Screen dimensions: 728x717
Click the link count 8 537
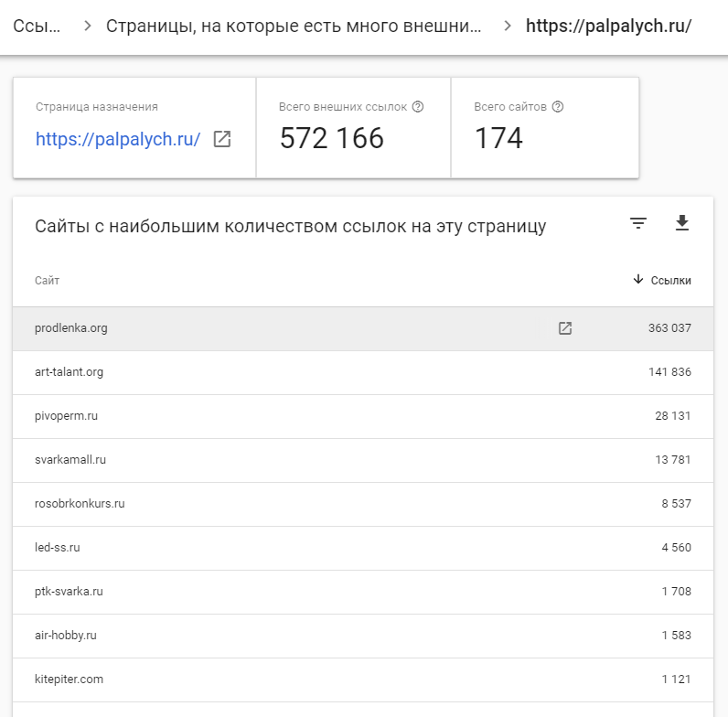(676, 504)
